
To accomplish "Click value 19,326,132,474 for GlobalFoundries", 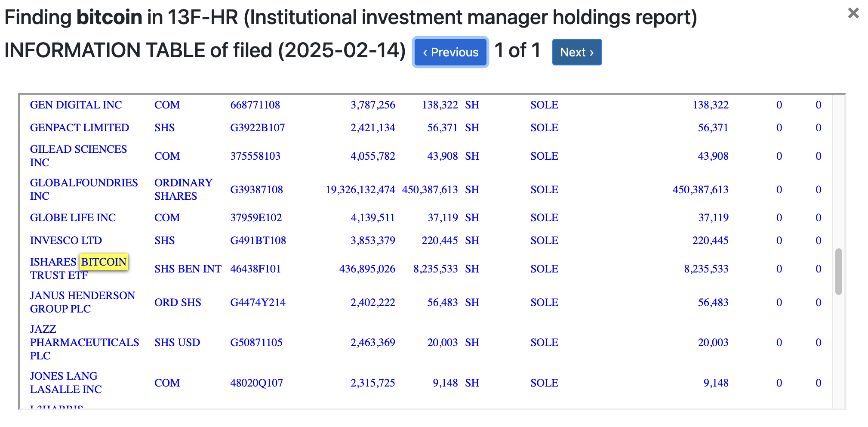I will [360, 189].
